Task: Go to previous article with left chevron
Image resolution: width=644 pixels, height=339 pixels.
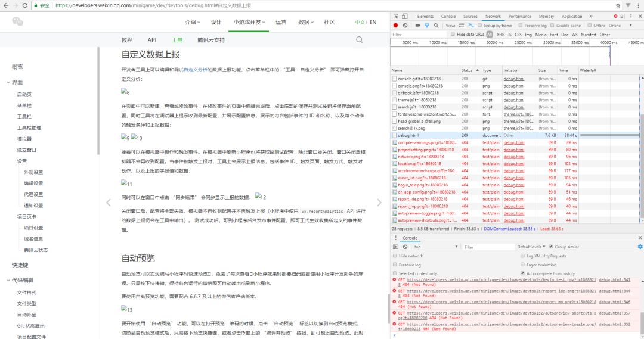Action: click(109, 203)
